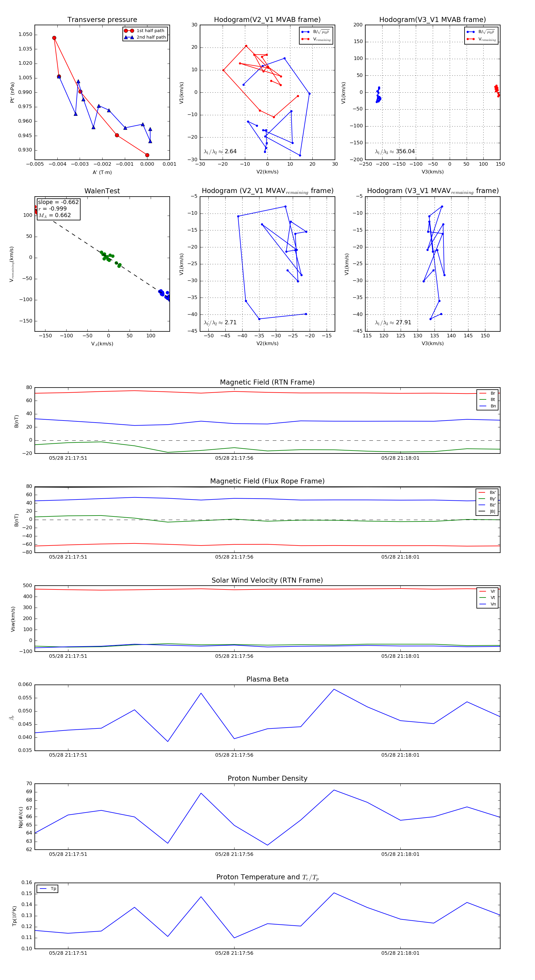Click the "λ1/λ3 ≈ 27.91" annotation
The image size is (535, 980).
tap(393, 323)
